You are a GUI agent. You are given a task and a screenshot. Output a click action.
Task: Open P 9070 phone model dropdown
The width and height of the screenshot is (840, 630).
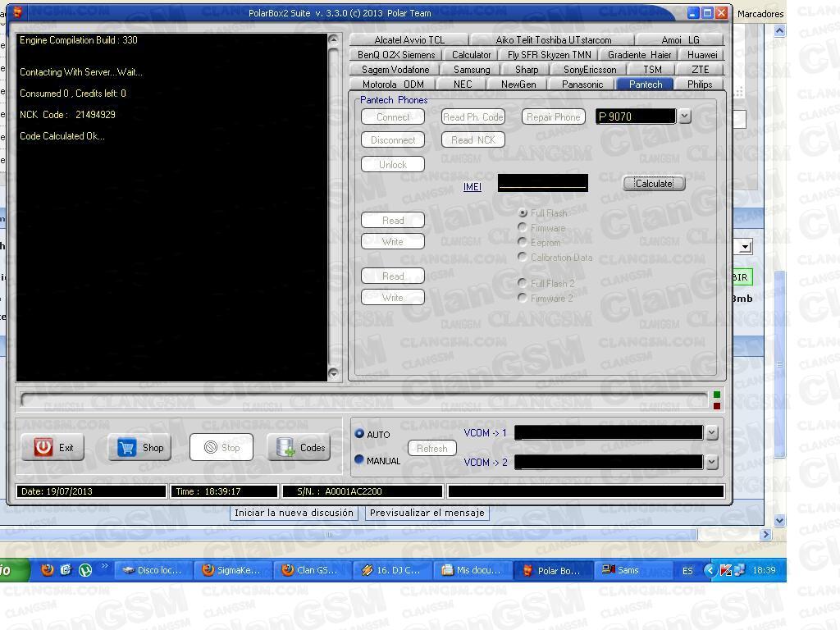tap(685, 116)
